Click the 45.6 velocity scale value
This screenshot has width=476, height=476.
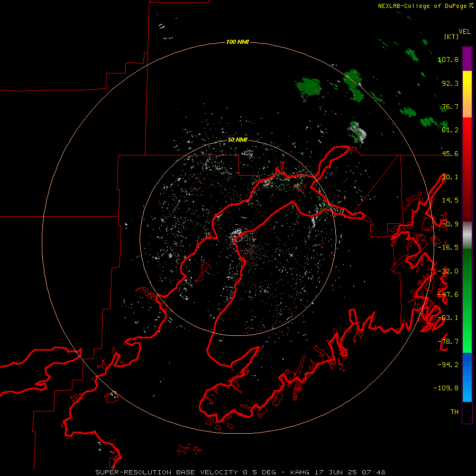pyautogui.click(x=450, y=153)
